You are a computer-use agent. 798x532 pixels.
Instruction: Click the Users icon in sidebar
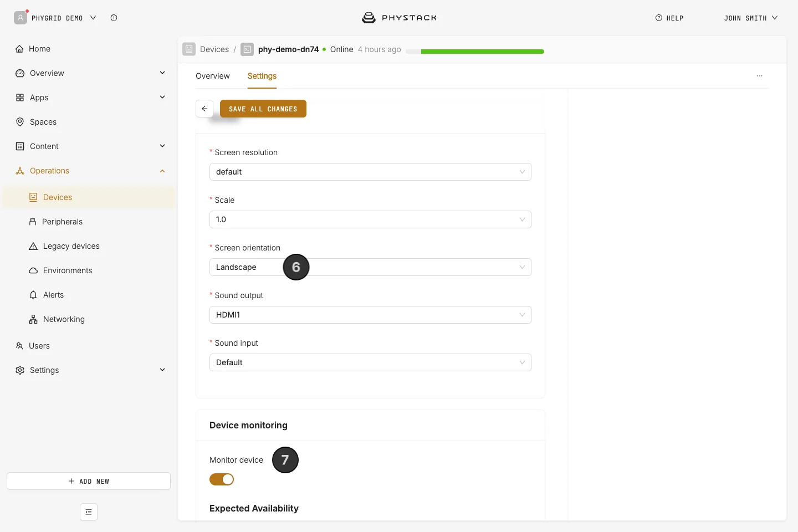(x=19, y=346)
